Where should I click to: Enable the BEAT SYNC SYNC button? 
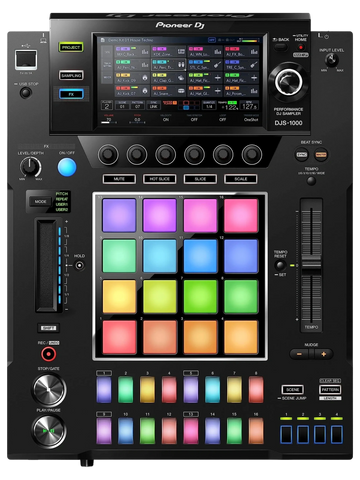pyautogui.click(x=302, y=155)
